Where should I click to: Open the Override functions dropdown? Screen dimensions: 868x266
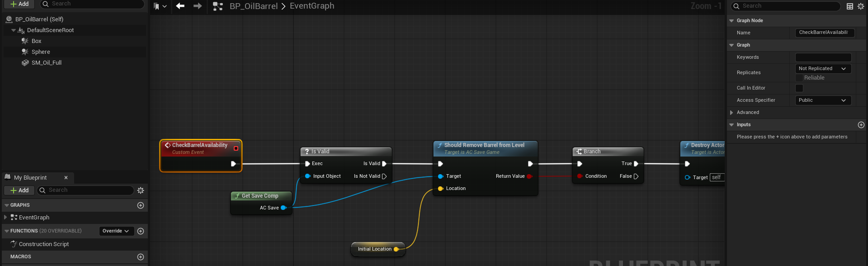click(116, 231)
